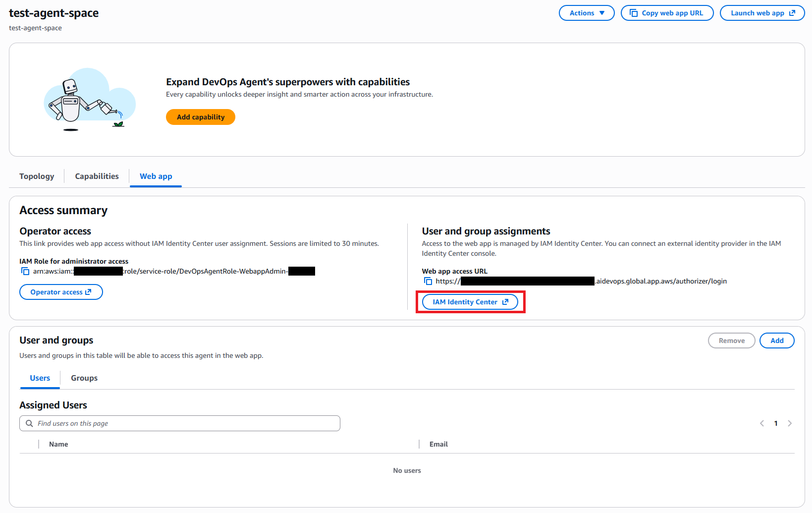Go to next page of assigned users
This screenshot has width=812, height=513.
click(x=790, y=423)
